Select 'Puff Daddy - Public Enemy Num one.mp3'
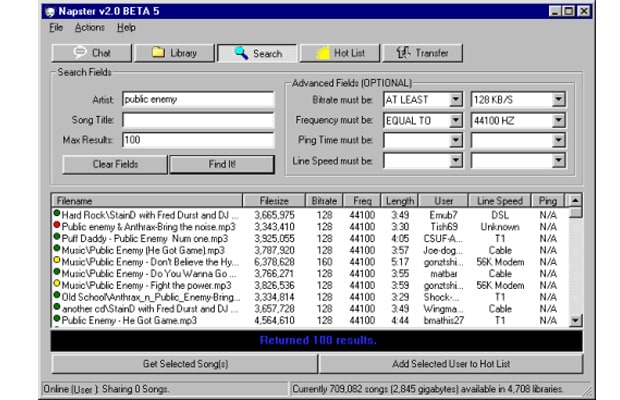This screenshot has width=620, height=400. (145, 239)
